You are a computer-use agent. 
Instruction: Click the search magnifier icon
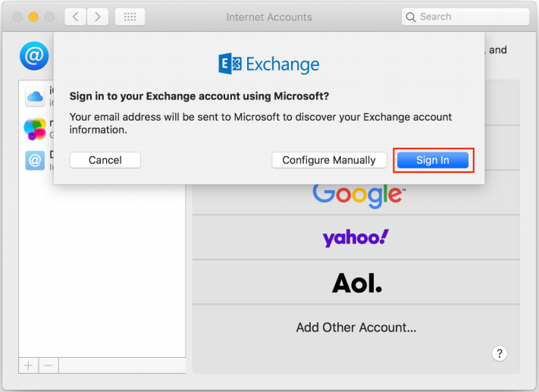[411, 17]
